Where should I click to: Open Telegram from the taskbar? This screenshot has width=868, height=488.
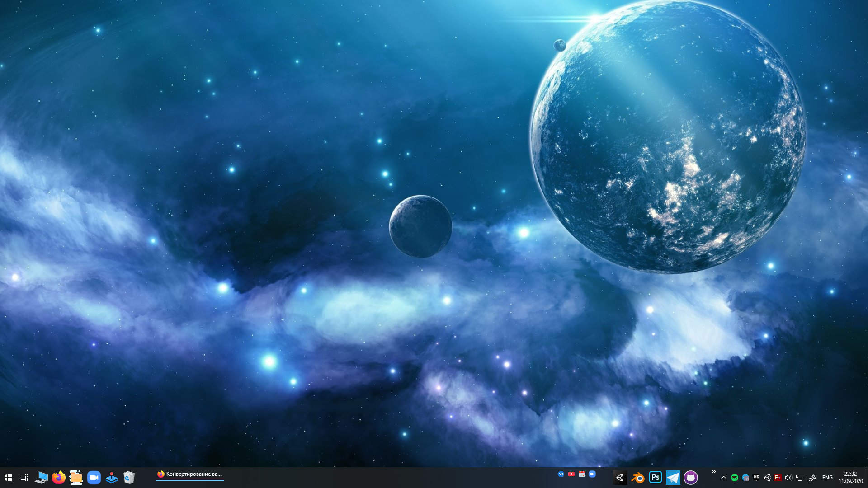(x=673, y=478)
